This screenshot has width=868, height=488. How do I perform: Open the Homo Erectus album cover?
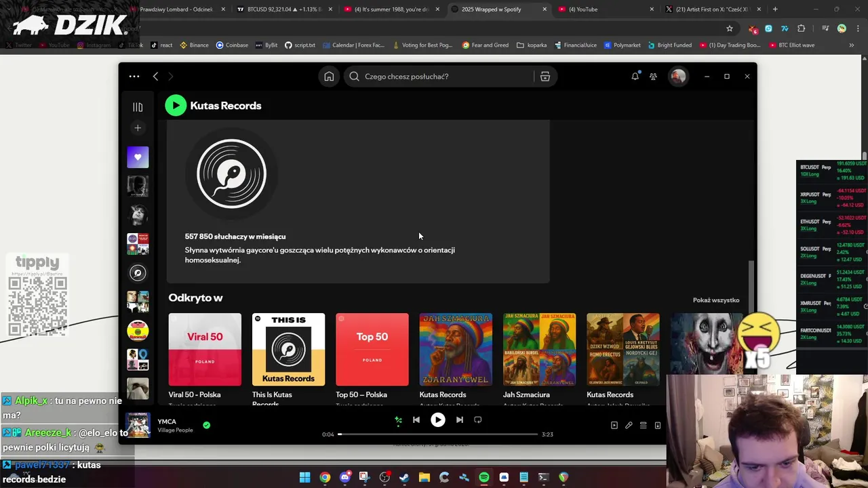pos(623,349)
